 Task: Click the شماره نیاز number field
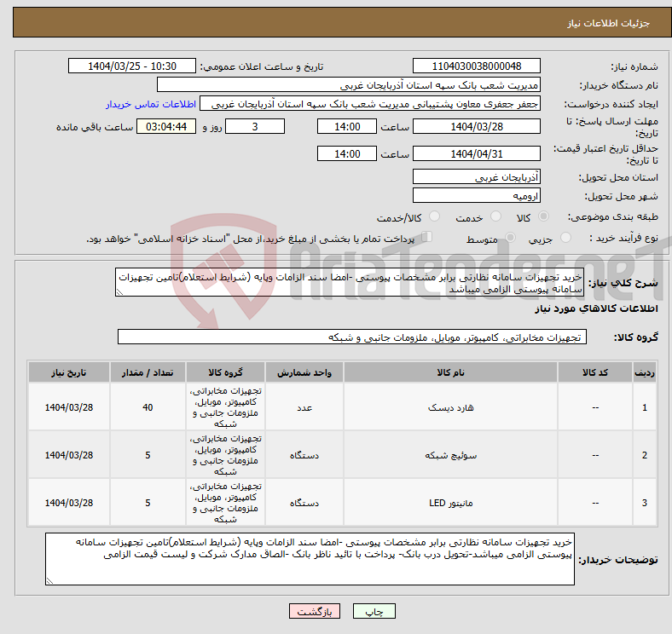(x=477, y=66)
